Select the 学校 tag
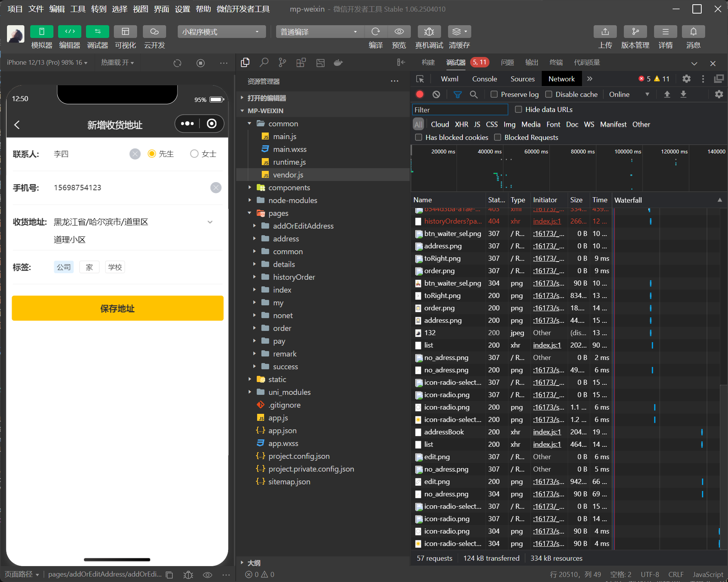The width and height of the screenshot is (728, 582). pyautogui.click(x=115, y=267)
